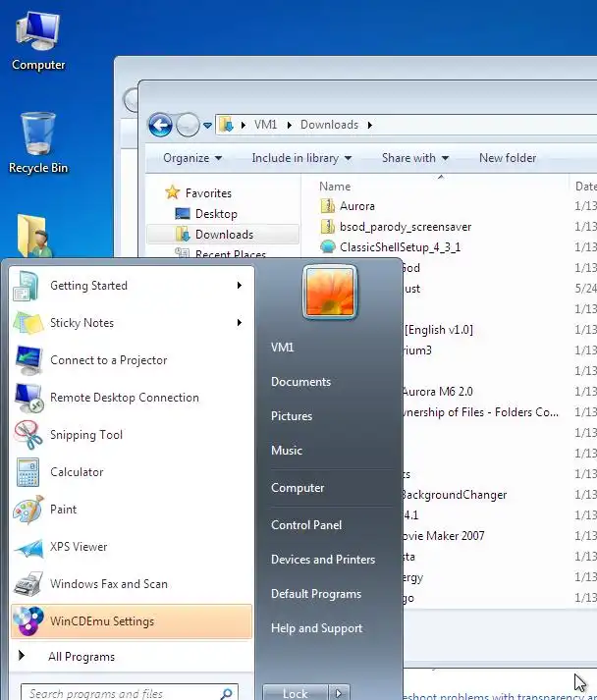Select Downloads under Favorites
Image resolution: width=597 pixels, height=700 pixels.
click(224, 235)
